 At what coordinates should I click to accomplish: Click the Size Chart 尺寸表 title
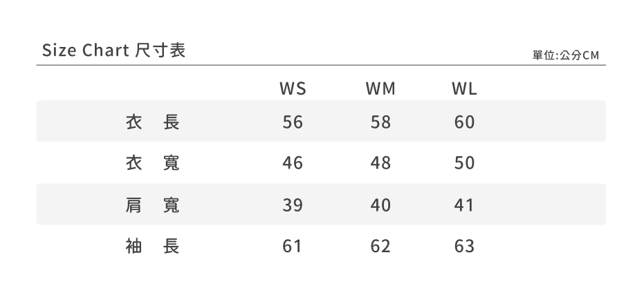(113, 50)
